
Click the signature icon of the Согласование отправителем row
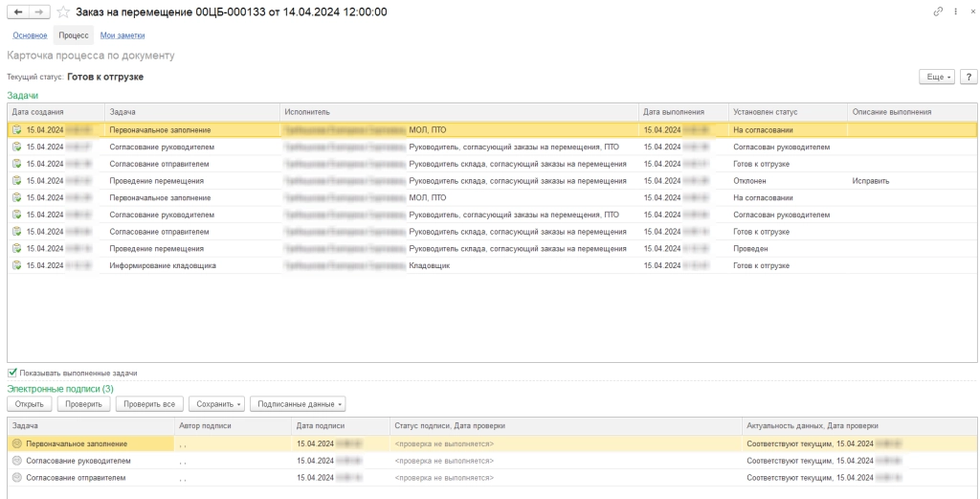(16, 476)
